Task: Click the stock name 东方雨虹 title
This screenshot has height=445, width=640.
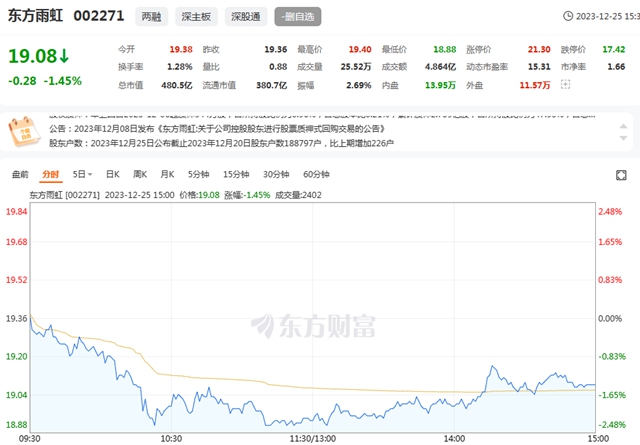Action: (x=36, y=16)
